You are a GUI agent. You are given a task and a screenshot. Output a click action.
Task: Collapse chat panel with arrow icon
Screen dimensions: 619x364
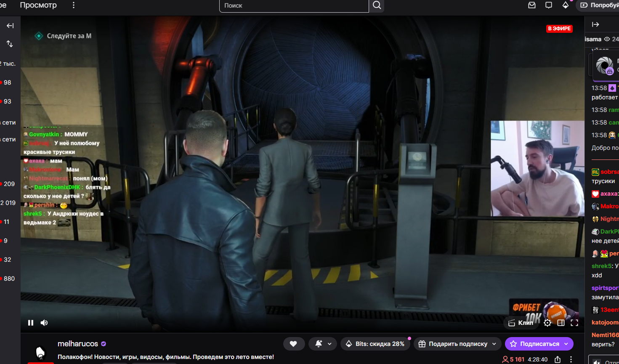coord(595,24)
